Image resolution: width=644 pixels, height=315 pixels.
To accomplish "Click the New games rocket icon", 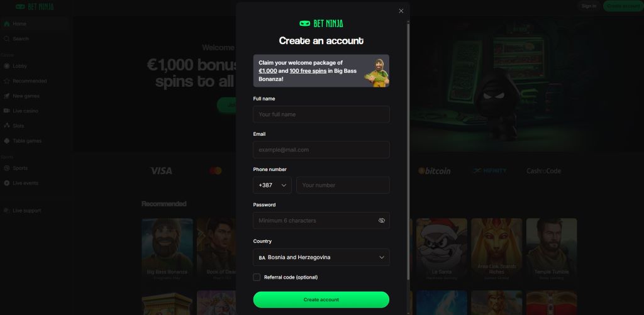I will click(6, 96).
